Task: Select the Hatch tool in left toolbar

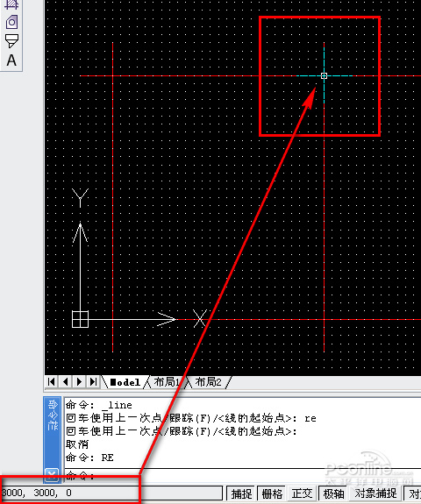Action: pos(11,4)
